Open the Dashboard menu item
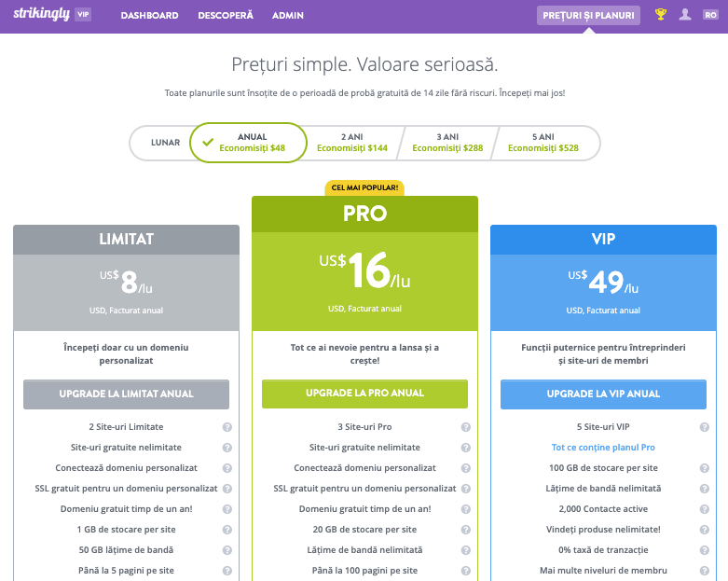This screenshot has height=581, width=728. [x=149, y=16]
